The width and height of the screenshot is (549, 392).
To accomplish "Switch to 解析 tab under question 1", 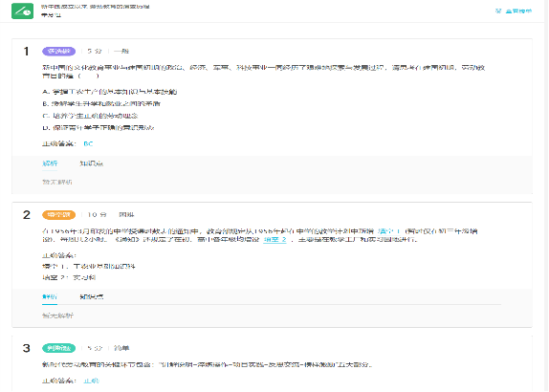I will tap(50, 163).
